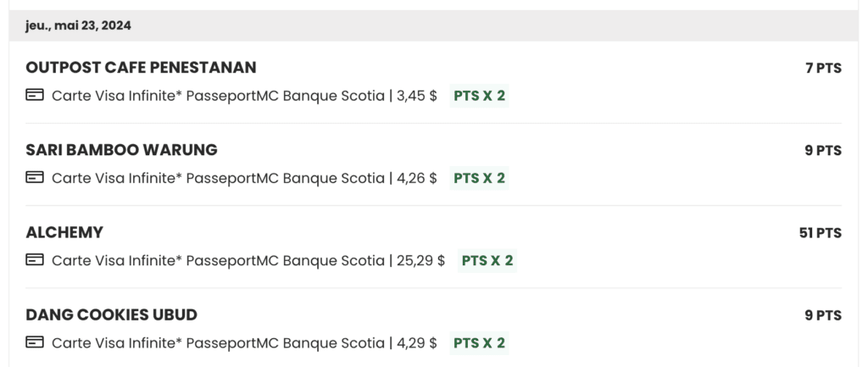Viewport: 868px width, 367px height.
Task: Click the credit card icon under Dang Cookies Ubud
Action: [x=35, y=342]
